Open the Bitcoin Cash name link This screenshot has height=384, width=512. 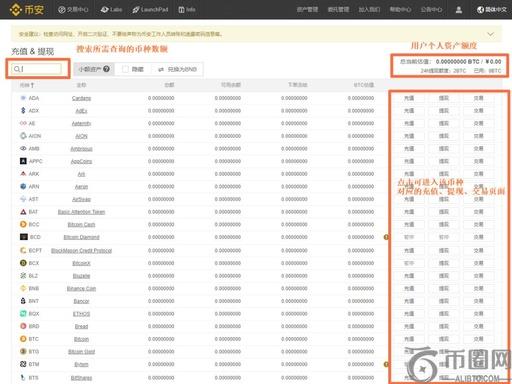pyautogui.click(x=81, y=225)
